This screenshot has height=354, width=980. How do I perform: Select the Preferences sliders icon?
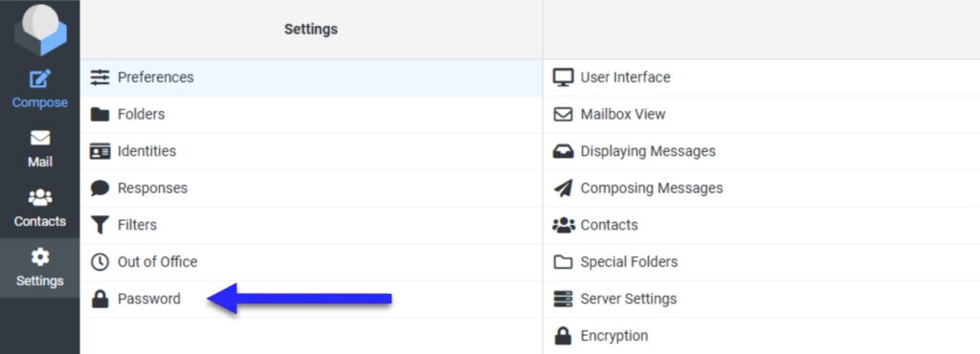(x=100, y=77)
